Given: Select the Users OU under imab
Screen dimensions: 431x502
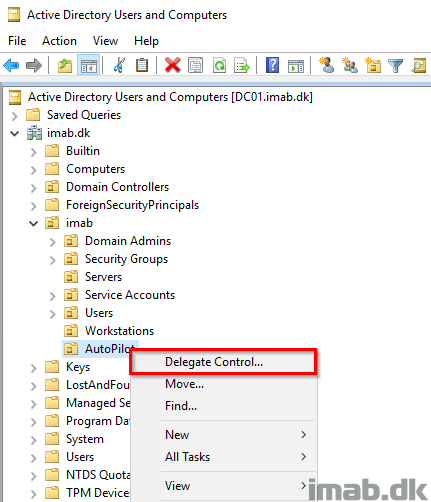Looking at the screenshot, I should 99,313.
